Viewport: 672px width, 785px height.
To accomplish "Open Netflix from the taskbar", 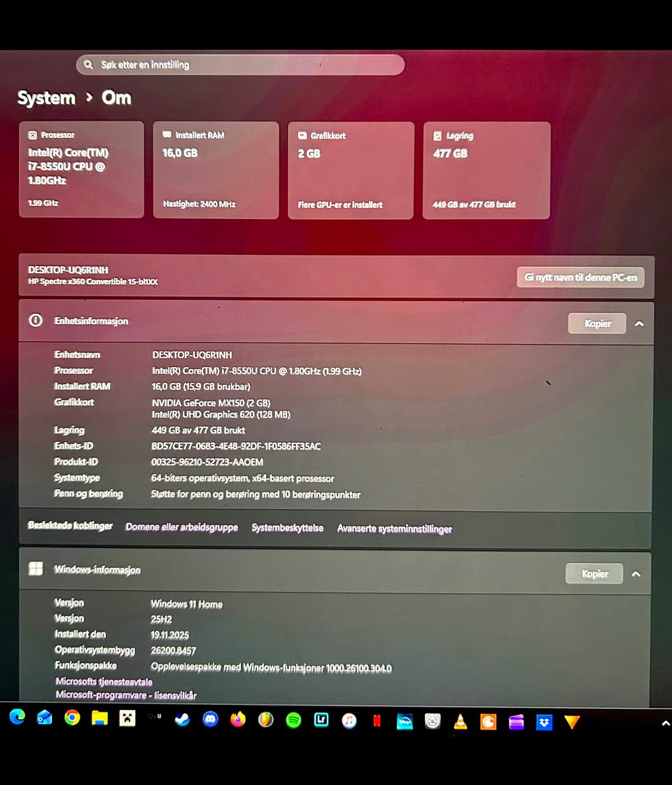I will coord(377,721).
